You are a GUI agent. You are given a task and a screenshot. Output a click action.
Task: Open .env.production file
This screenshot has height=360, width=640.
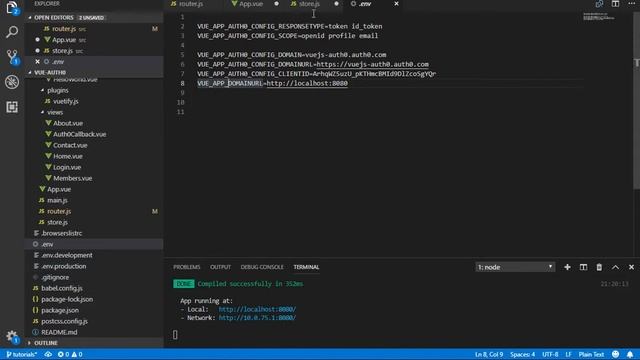click(x=64, y=266)
